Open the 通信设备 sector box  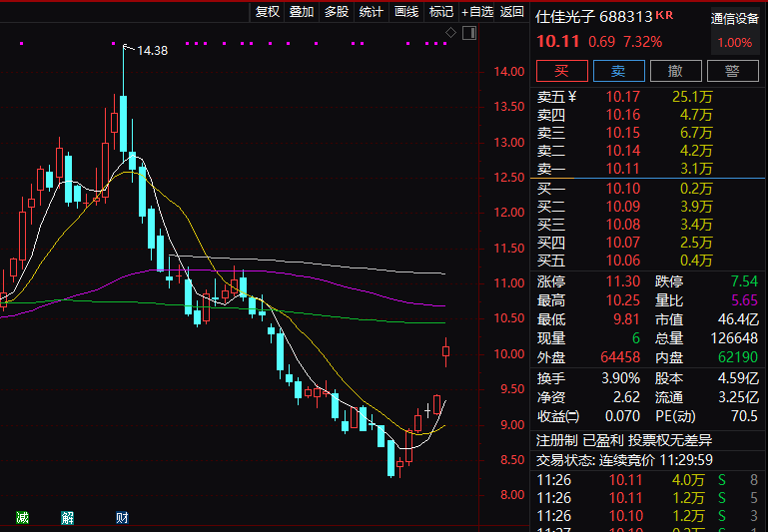pos(735,30)
